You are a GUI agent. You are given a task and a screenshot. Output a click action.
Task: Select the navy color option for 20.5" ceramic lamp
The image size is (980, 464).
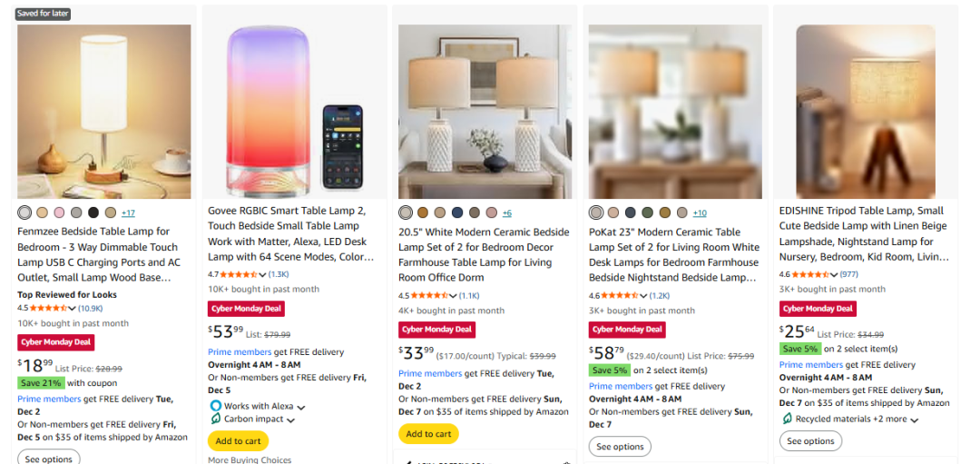457,212
